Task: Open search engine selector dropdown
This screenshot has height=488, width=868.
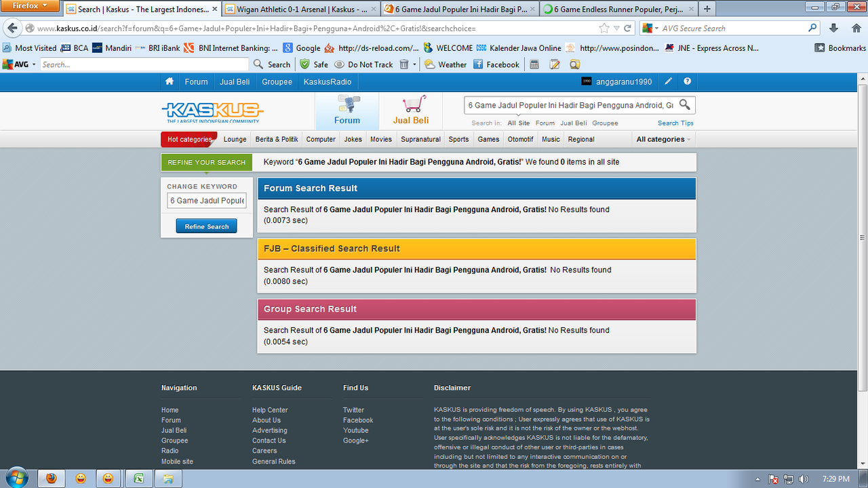Action: click(x=656, y=28)
